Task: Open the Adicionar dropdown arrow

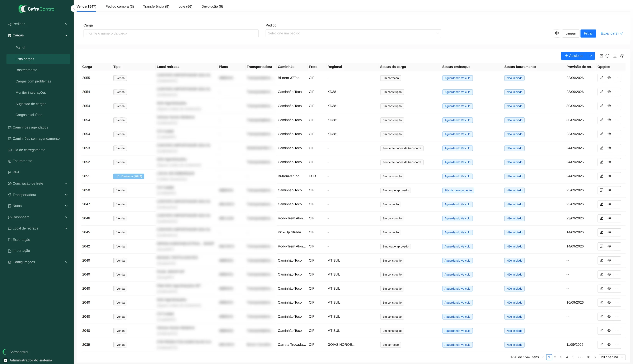Action: [x=590, y=56]
